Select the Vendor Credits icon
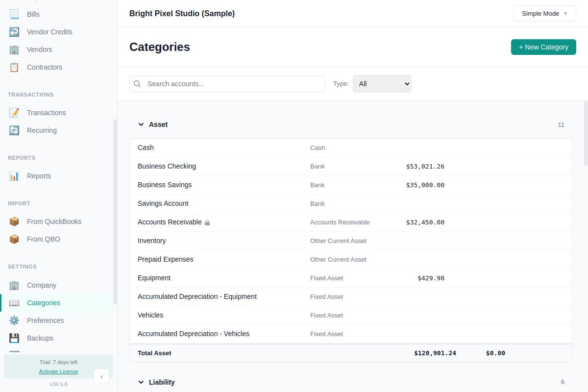This screenshot has height=392, width=588. [14, 31]
